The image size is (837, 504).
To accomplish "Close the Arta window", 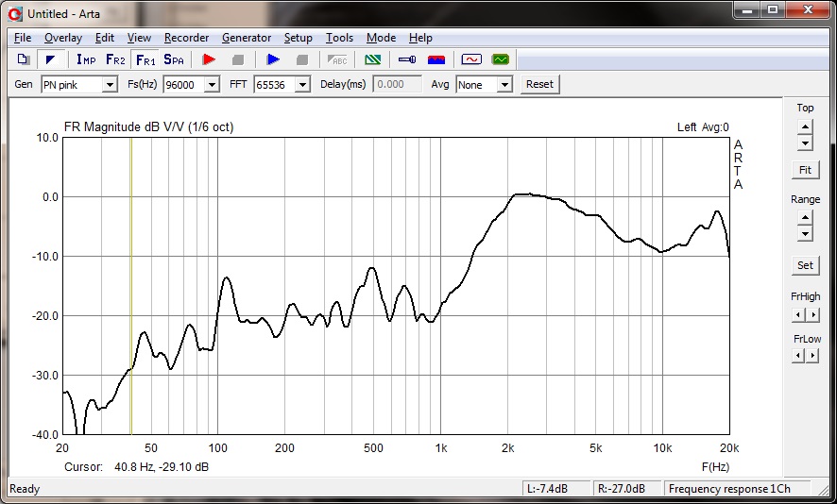I will pyautogui.click(x=808, y=9).
